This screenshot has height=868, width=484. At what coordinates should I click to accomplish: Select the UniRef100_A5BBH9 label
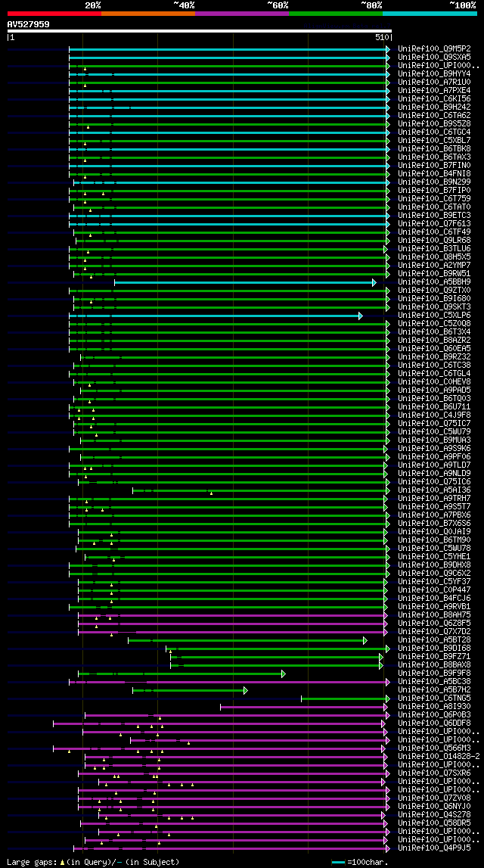click(x=434, y=282)
